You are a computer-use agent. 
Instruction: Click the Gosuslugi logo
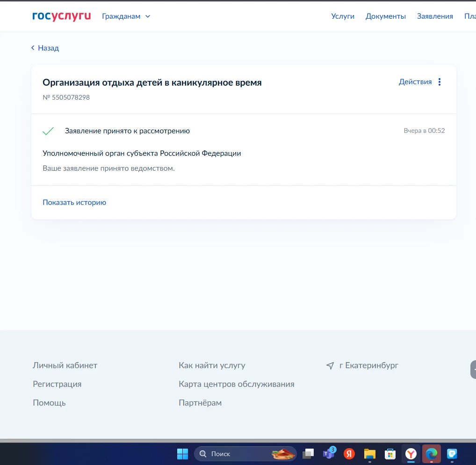pyautogui.click(x=61, y=16)
